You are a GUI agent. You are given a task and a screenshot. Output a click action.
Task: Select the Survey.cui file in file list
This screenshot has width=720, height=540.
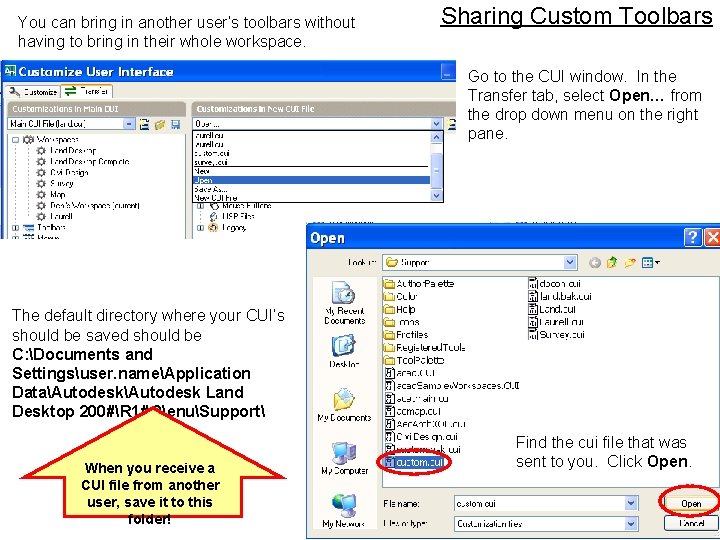[557, 335]
